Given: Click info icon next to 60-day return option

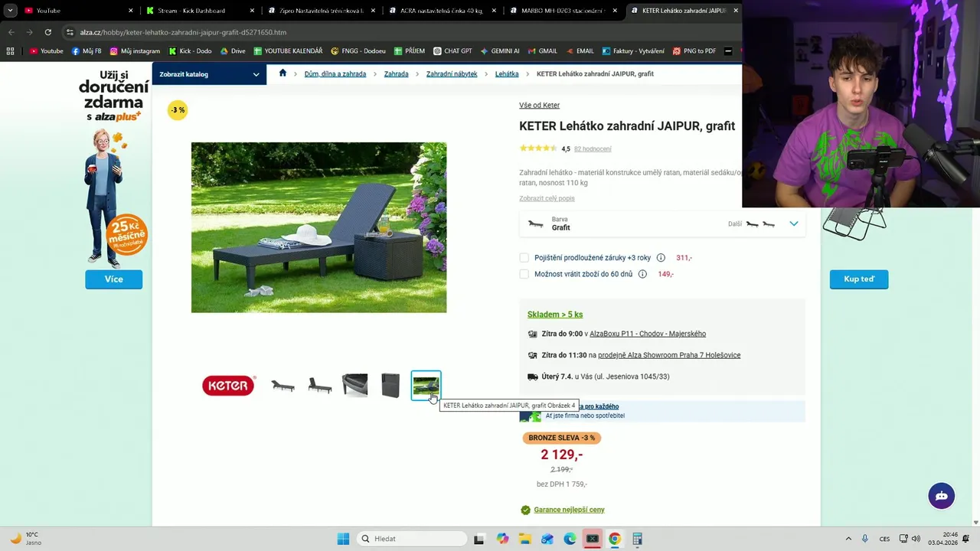Looking at the screenshot, I should [642, 274].
